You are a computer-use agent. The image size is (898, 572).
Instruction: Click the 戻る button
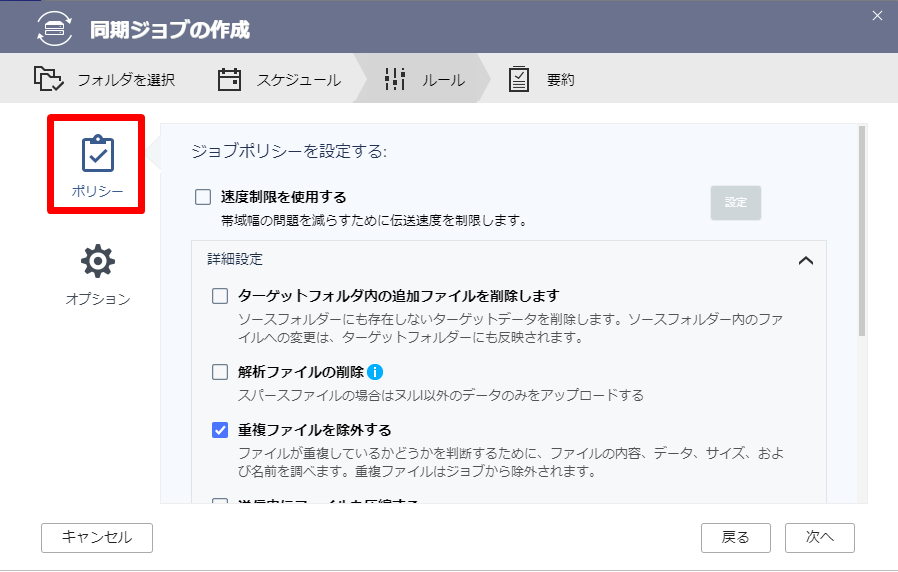(736, 538)
